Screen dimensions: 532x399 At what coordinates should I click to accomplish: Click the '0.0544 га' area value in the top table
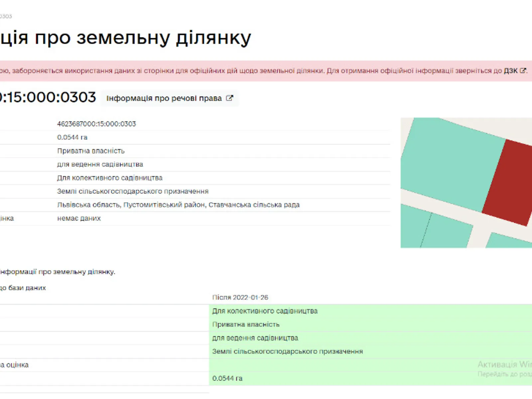(x=72, y=137)
